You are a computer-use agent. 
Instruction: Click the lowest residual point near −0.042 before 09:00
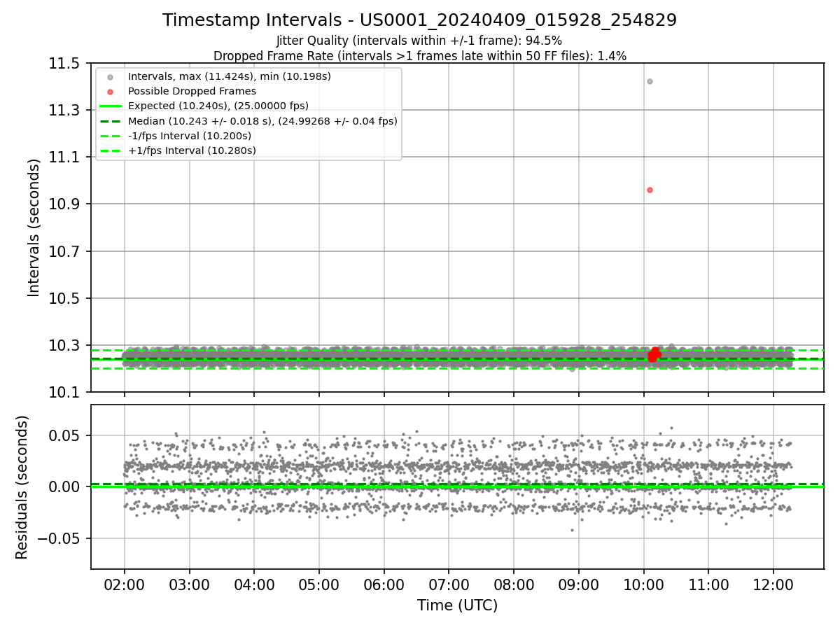572,530
